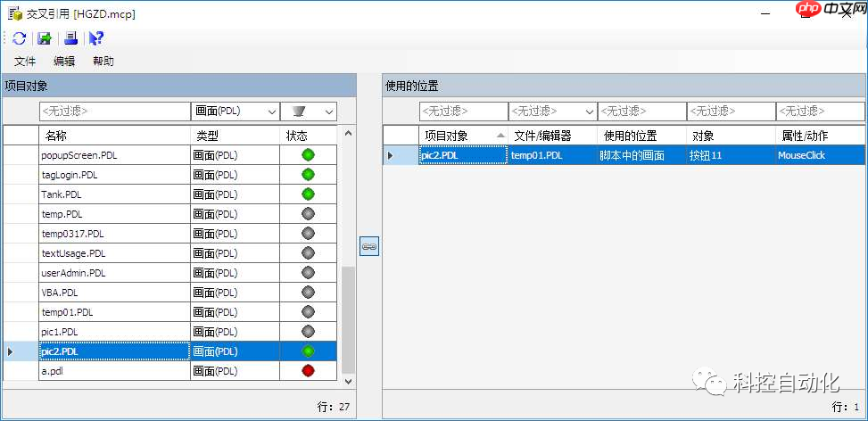Click the row selector arrow beside pic2.PDL in left list
The image size is (868, 421).
click(x=10, y=351)
